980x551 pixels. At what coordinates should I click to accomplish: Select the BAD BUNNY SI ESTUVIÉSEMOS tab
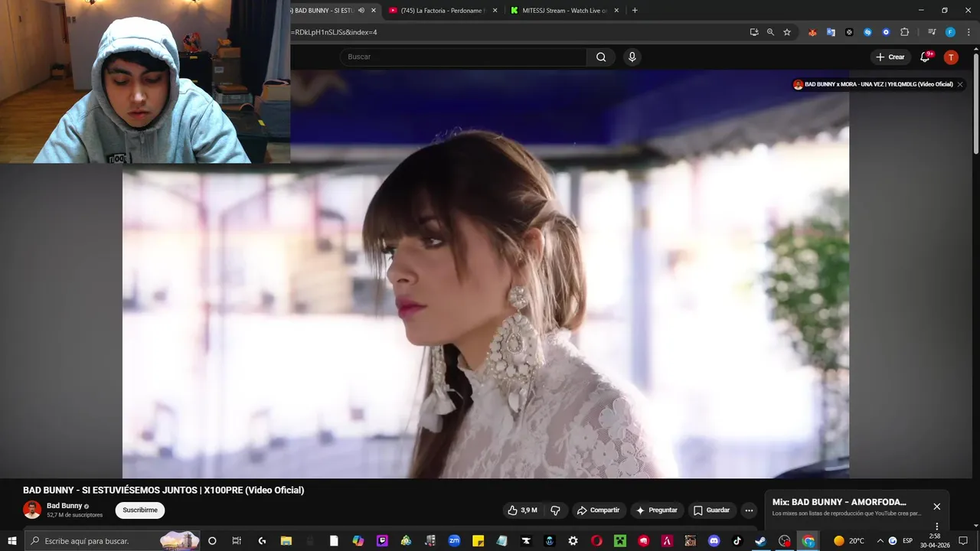324,11
